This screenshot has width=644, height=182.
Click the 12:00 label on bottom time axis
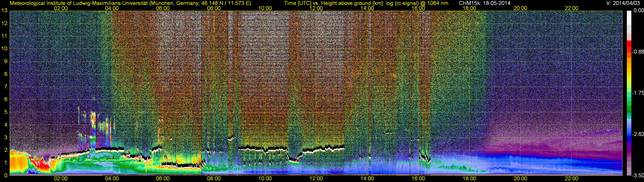[316, 179]
